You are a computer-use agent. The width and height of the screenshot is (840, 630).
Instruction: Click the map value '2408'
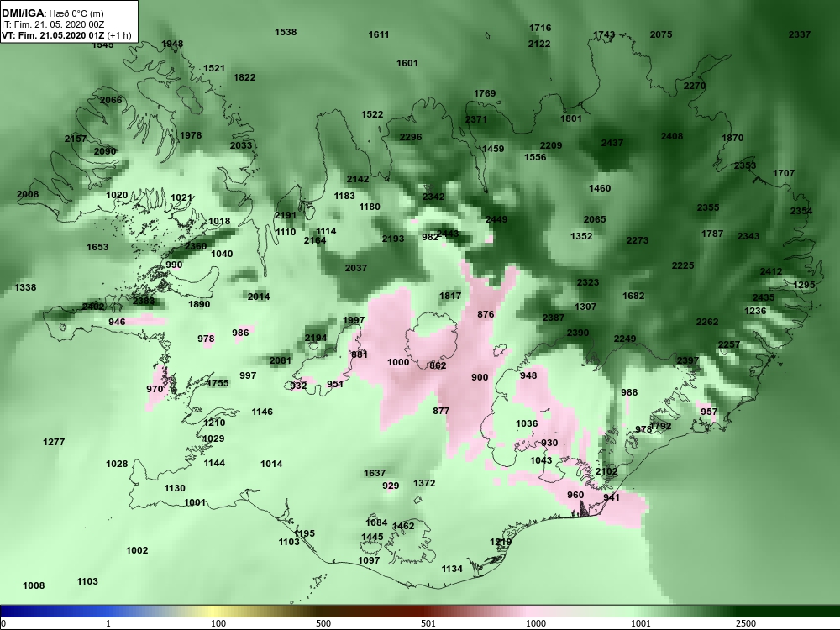pyautogui.click(x=672, y=137)
